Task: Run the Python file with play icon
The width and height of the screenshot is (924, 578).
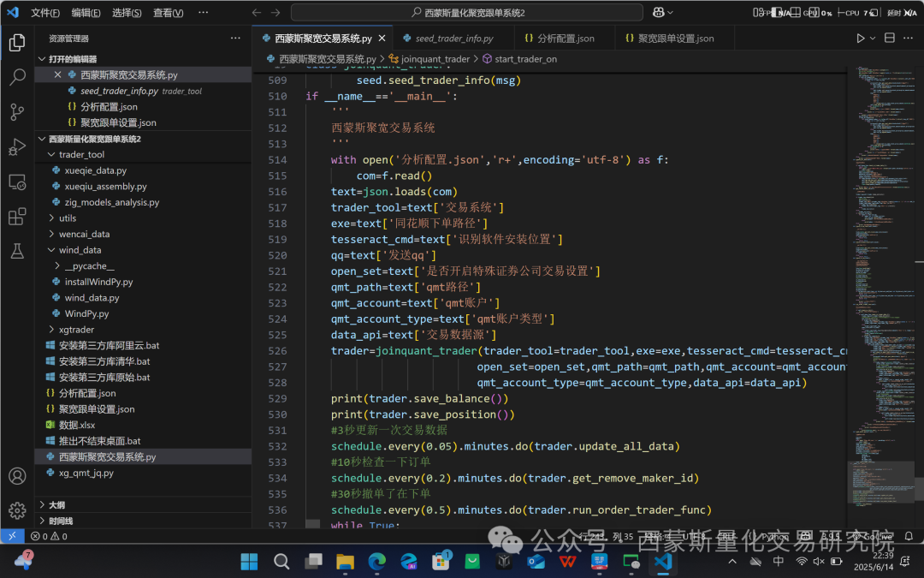Action: 861,39
